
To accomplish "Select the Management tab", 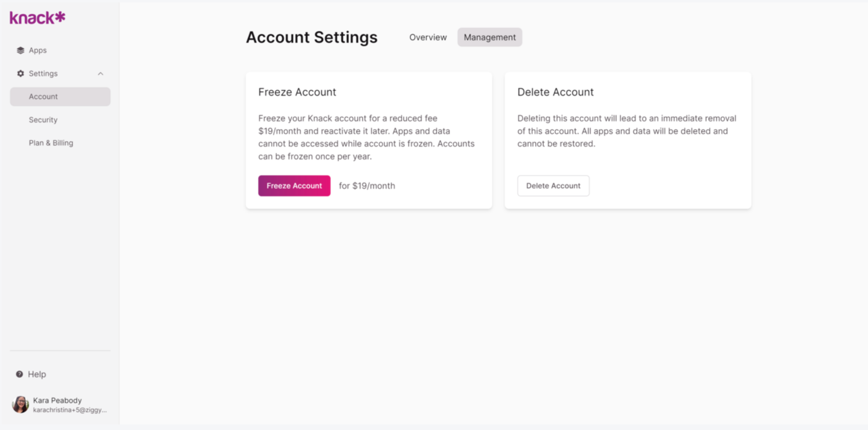I will [490, 37].
